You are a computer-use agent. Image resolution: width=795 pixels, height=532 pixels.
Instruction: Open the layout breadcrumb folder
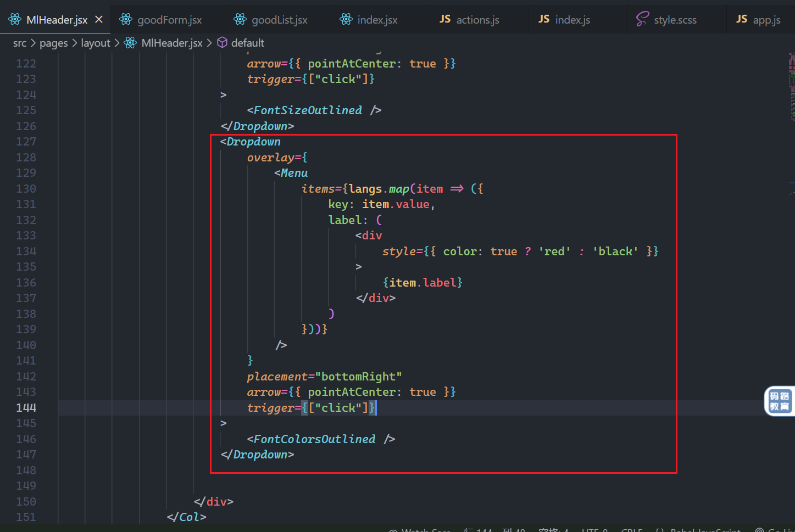point(96,43)
